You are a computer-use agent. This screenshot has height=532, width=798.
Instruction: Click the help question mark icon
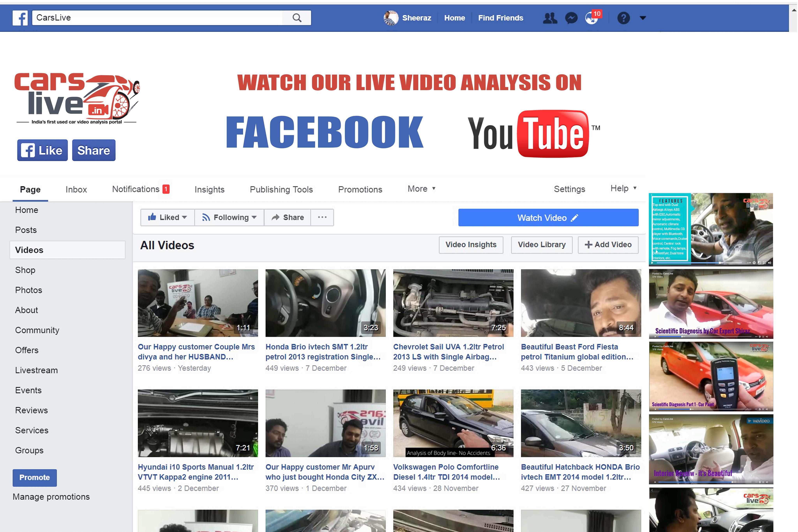[623, 18]
